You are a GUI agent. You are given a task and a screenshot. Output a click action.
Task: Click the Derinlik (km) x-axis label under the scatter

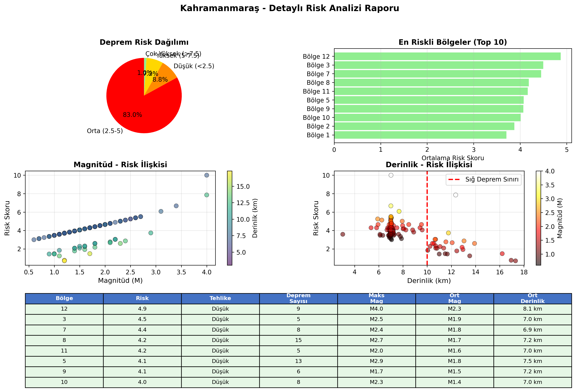(x=429, y=280)
